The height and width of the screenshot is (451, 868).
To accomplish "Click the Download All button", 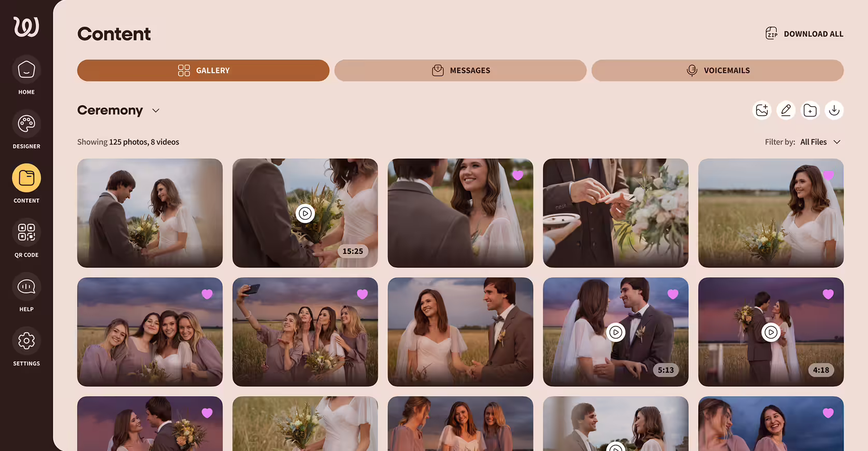I will (804, 34).
